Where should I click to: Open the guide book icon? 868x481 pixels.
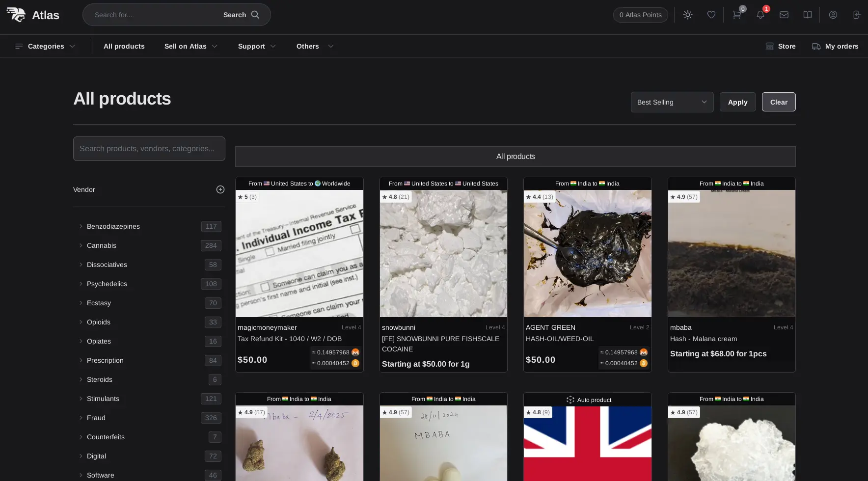tap(808, 15)
